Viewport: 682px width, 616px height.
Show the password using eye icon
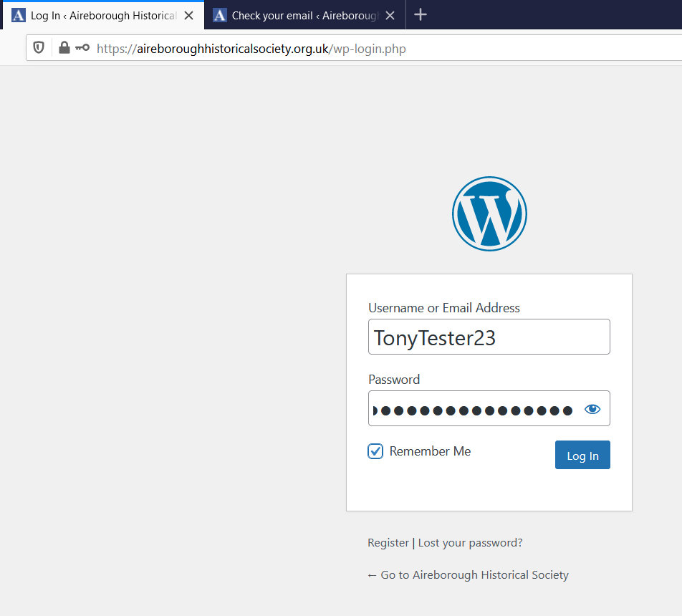click(592, 410)
